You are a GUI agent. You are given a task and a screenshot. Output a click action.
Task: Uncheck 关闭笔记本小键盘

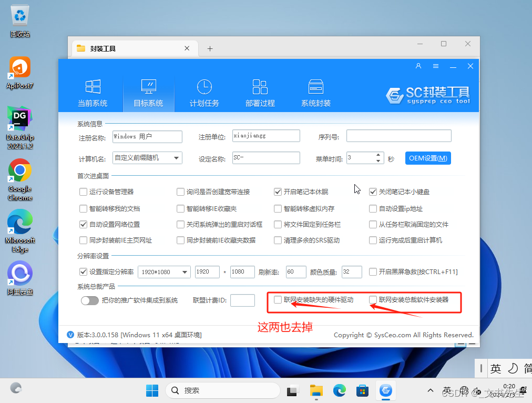point(373,192)
